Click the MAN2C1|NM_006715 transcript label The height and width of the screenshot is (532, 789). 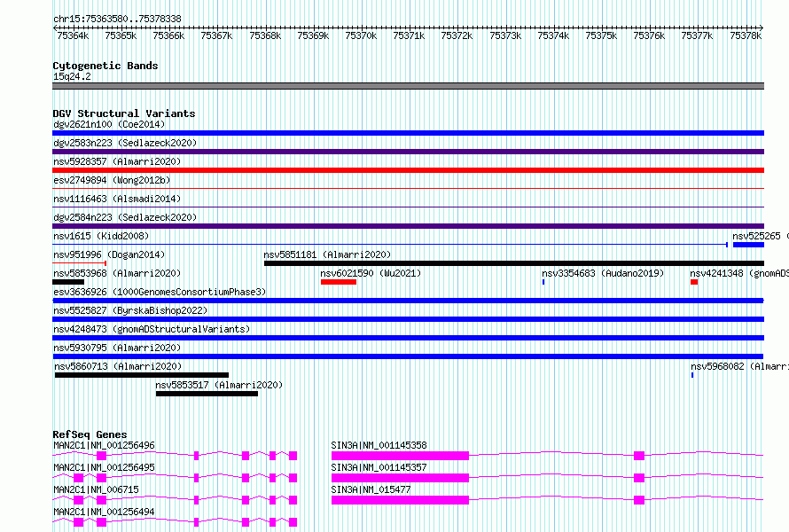96,489
